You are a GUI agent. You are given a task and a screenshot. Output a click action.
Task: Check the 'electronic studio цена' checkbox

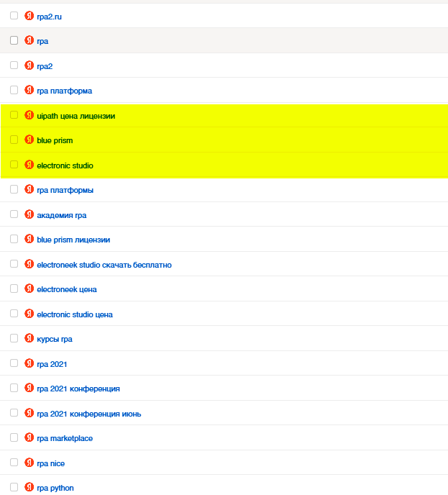(x=14, y=314)
